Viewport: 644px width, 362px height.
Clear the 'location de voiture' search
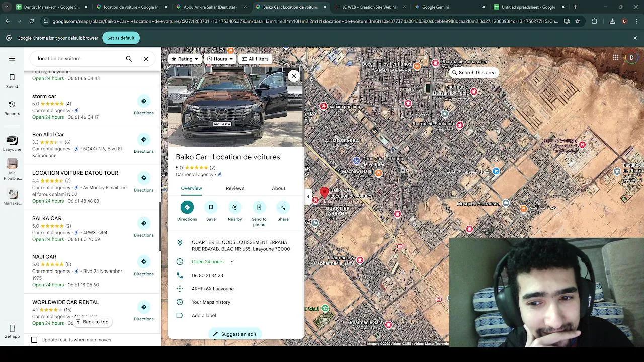[146, 59]
